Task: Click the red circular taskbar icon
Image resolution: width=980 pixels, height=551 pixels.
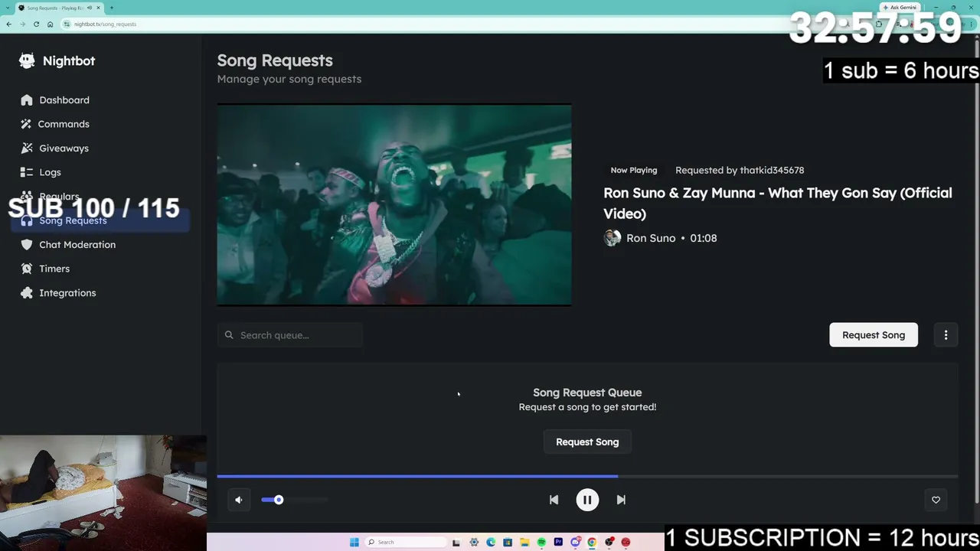Action: 626,543
